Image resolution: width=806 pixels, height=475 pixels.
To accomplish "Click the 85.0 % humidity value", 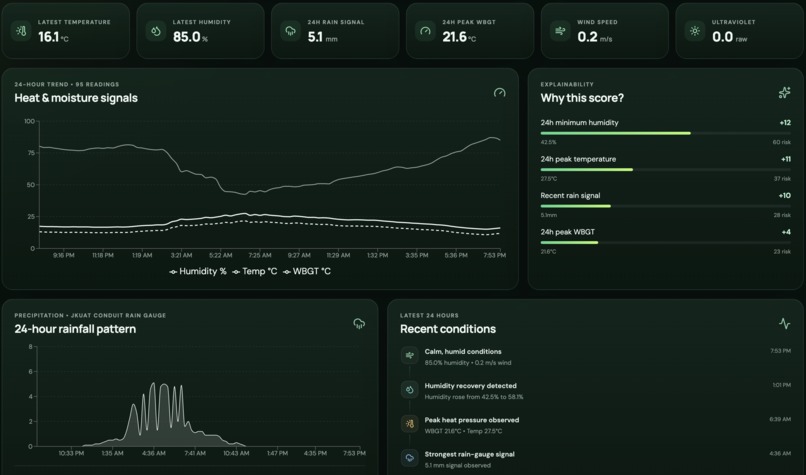I will click(190, 37).
